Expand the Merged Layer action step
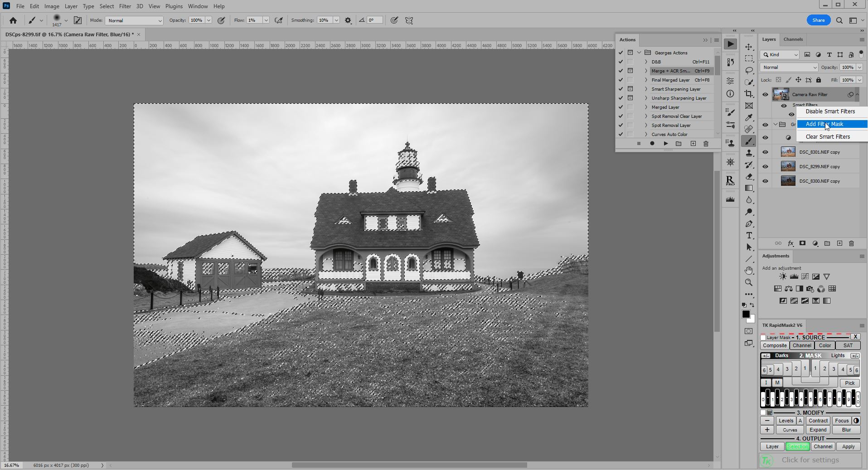This screenshot has width=868, height=470. 645,107
